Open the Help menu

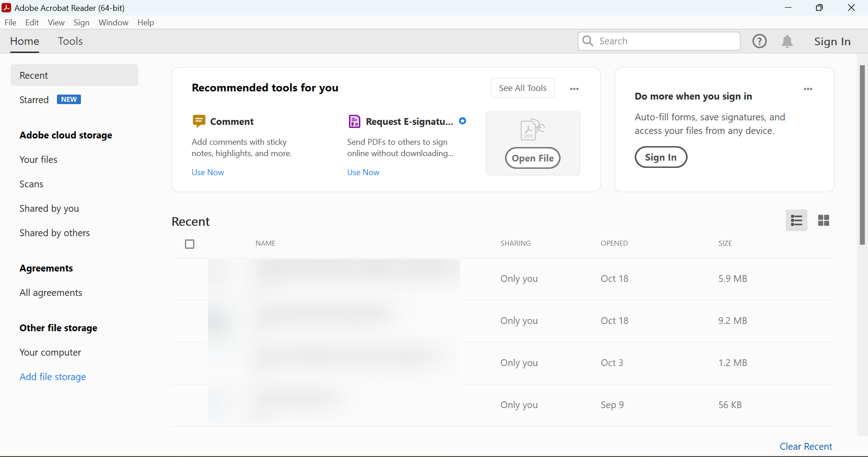click(x=146, y=22)
